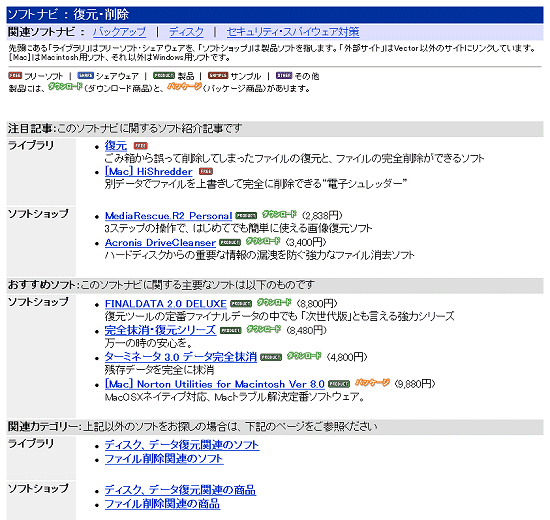Click the orange パッケージ legend badge
The image size is (550, 520).
(185, 86)
